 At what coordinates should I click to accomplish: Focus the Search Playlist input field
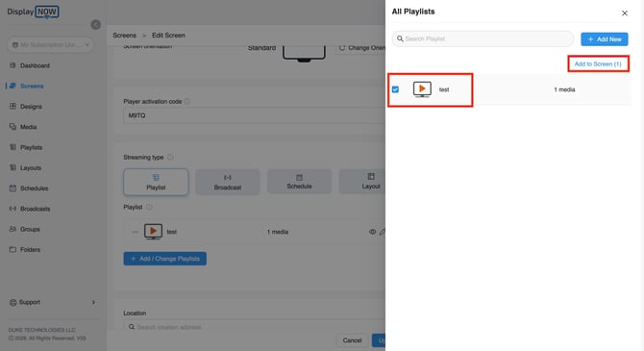pos(483,38)
